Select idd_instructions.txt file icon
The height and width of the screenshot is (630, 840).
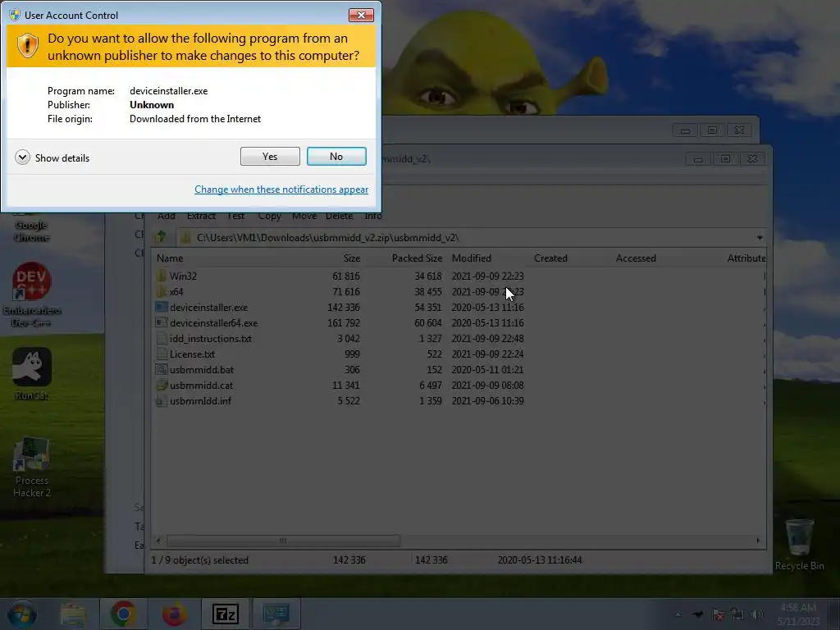pyautogui.click(x=162, y=338)
